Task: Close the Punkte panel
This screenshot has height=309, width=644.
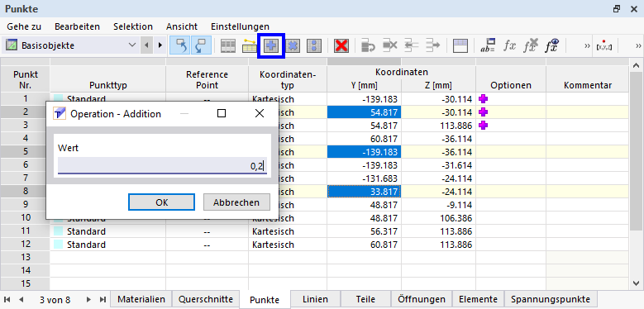Action: point(634,9)
